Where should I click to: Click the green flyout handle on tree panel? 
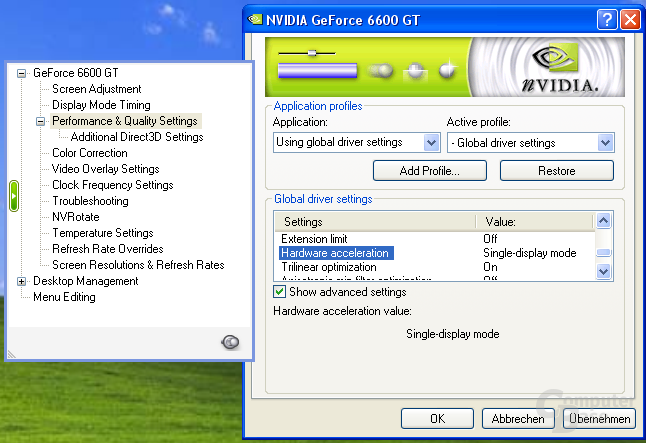tap(14, 196)
